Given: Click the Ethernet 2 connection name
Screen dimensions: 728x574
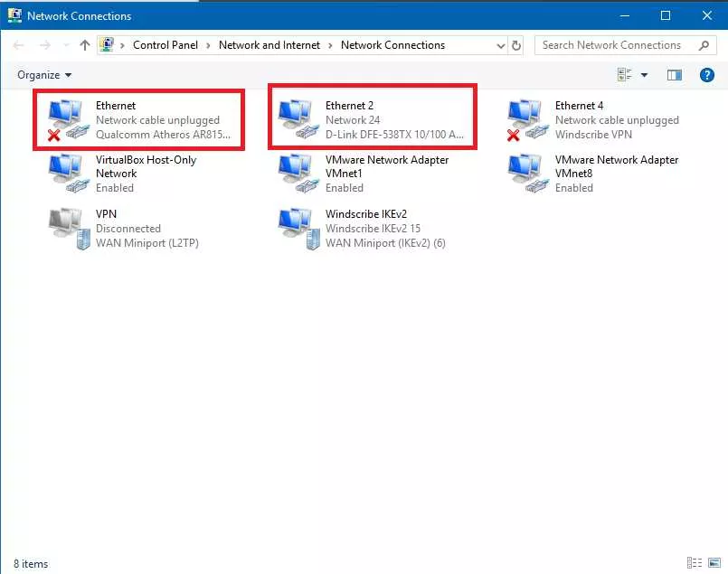Looking at the screenshot, I should pos(349,106).
